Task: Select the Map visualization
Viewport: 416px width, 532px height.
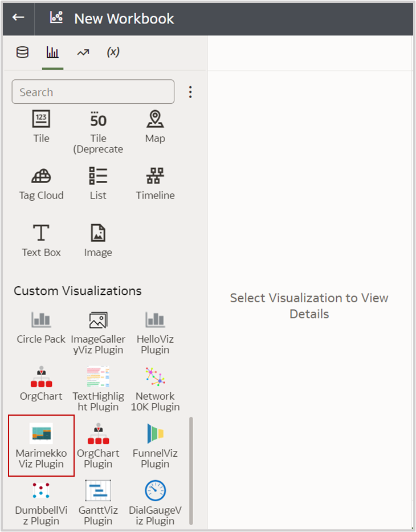Action: tap(155, 127)
